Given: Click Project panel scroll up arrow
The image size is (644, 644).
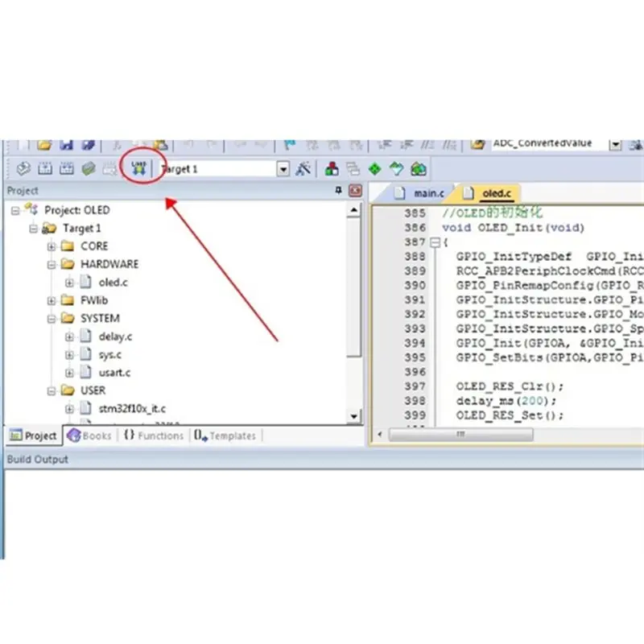Looking at the screenshot, I should pyautogui.click(x=354, y=210).
